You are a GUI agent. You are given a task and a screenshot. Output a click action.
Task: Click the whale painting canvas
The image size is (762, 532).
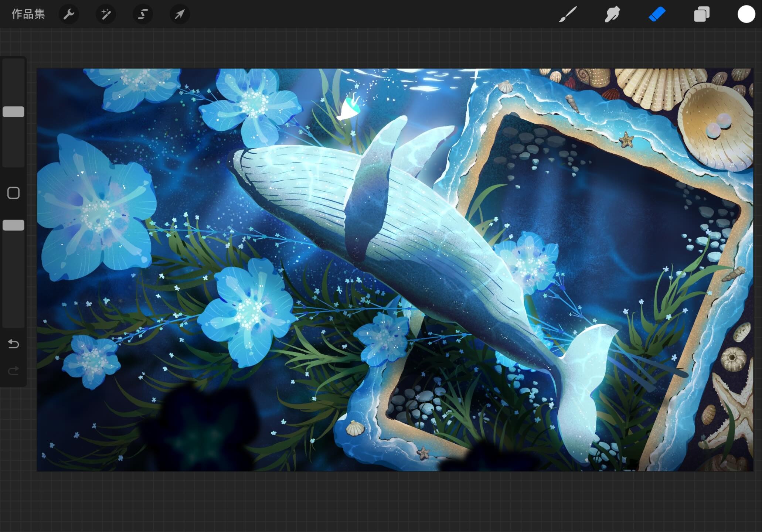point(395,270)
